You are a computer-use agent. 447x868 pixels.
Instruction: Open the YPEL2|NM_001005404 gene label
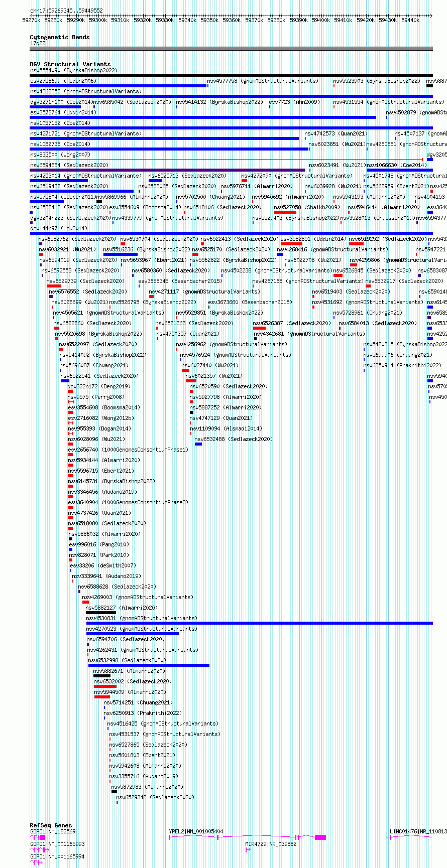[x=196, y=831]
